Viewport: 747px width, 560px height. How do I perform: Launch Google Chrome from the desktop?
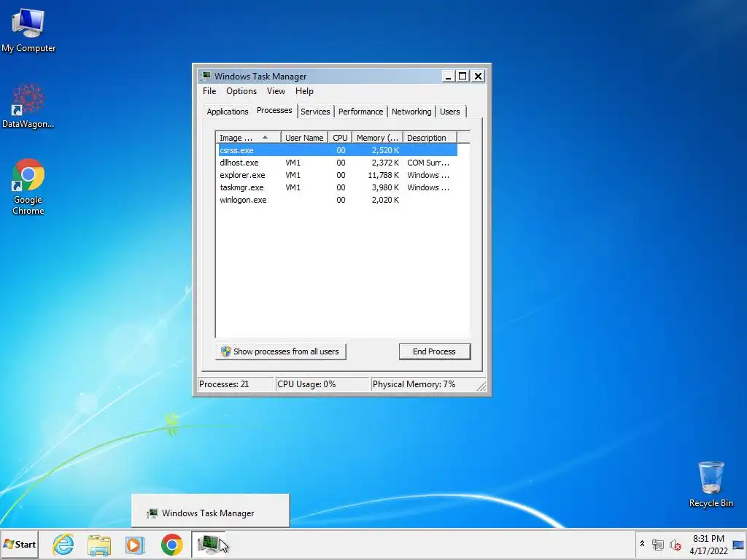click(x=28, y=187)
